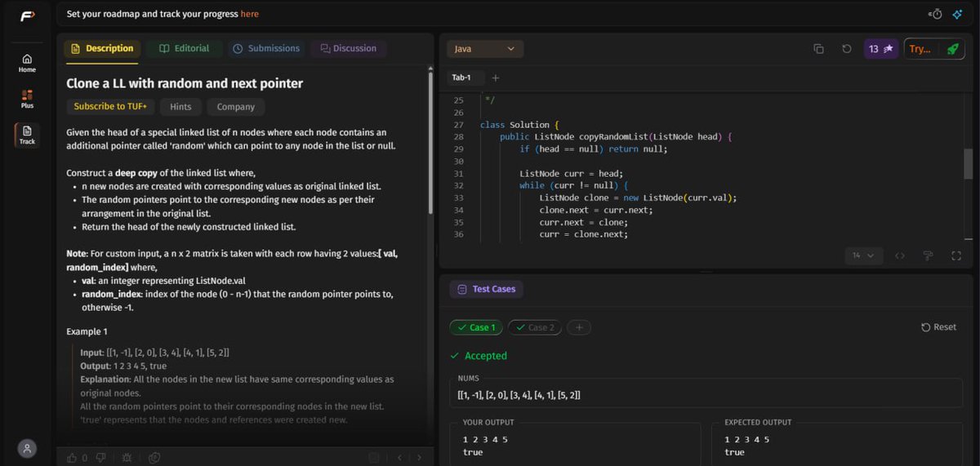Click the TUF logo at top left

coord(27,15)
